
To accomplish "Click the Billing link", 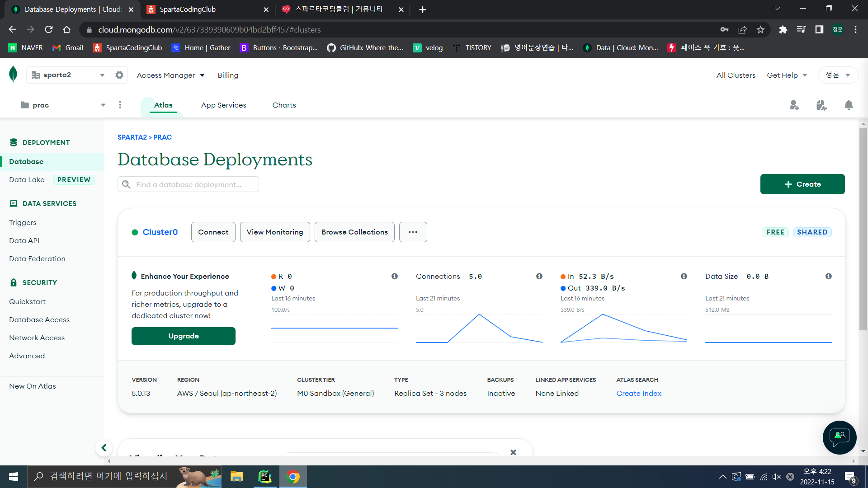I will click(x=228, y=75).
